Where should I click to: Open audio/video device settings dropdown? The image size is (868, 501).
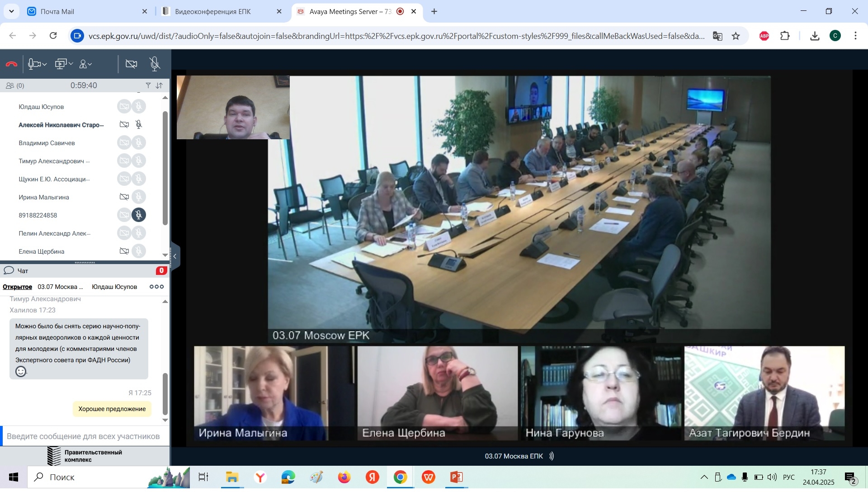pyautogui.click(x=37, y=64)
